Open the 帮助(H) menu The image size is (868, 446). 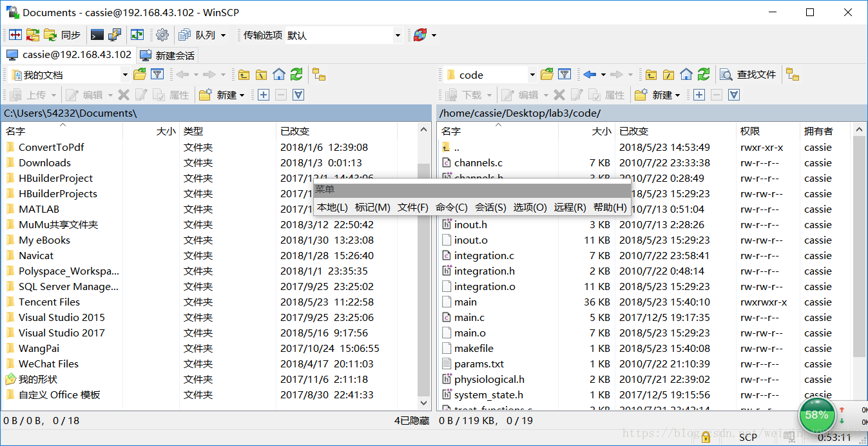[x=610, y=207]
